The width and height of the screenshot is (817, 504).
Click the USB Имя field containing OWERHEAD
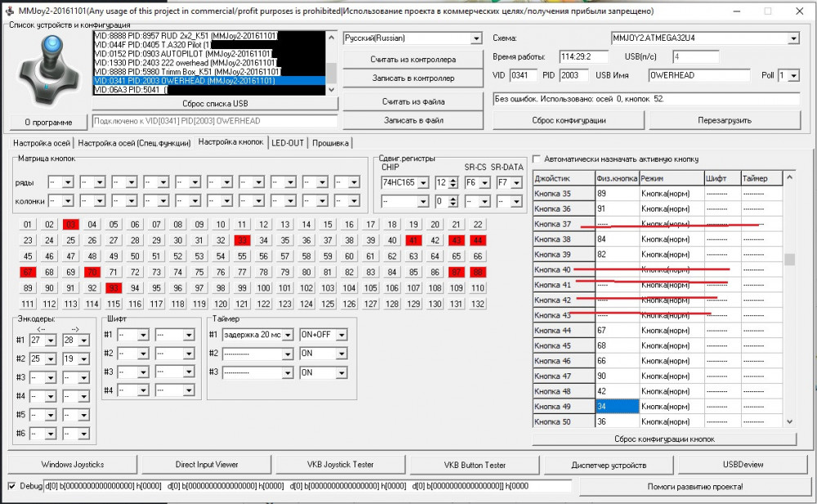coord(699,75)
